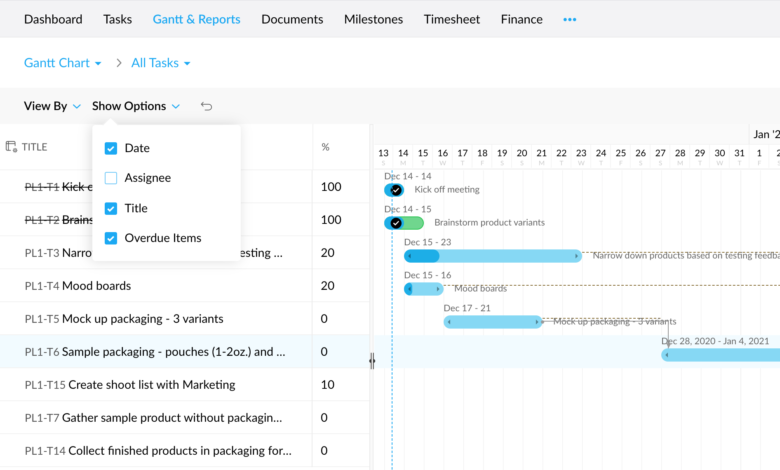This screenshot has height=470, width=780.
Task: Open the Milestones tab
Action: (374, 19)
